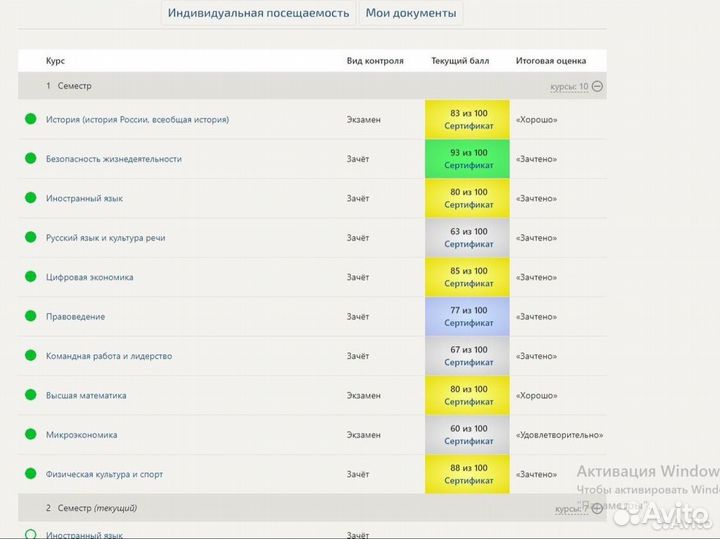Click the Текущий балл column header

[460, 61]
